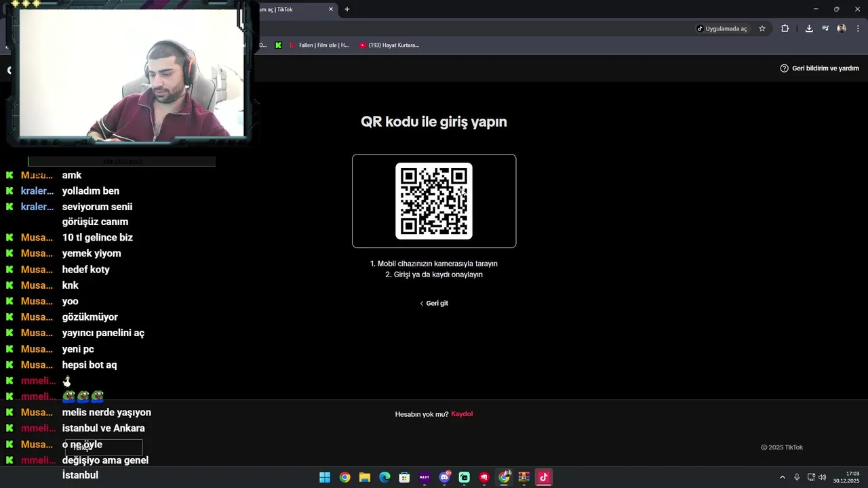Open the volume icon in system tray
The image size is (868, 488).
(823, 477)
